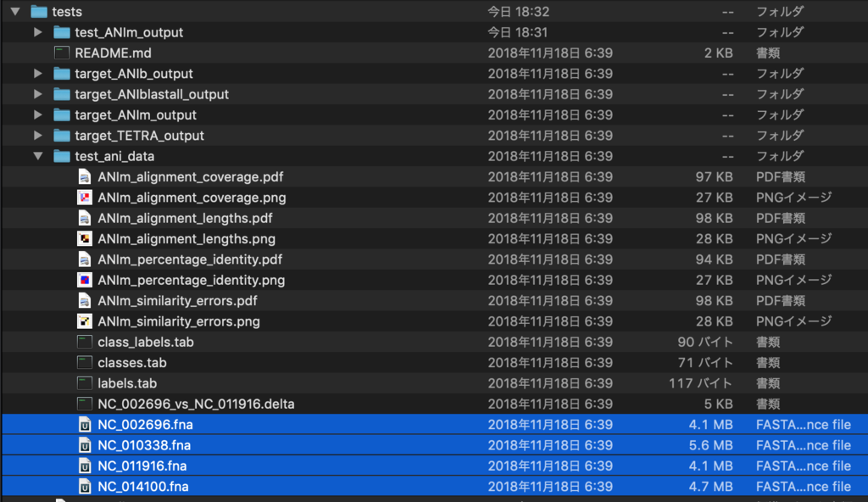Image resolution: width=868 pixels, height=502 pixels.
Task: Select classes.tab file name
Action: [x=131, y=363]
